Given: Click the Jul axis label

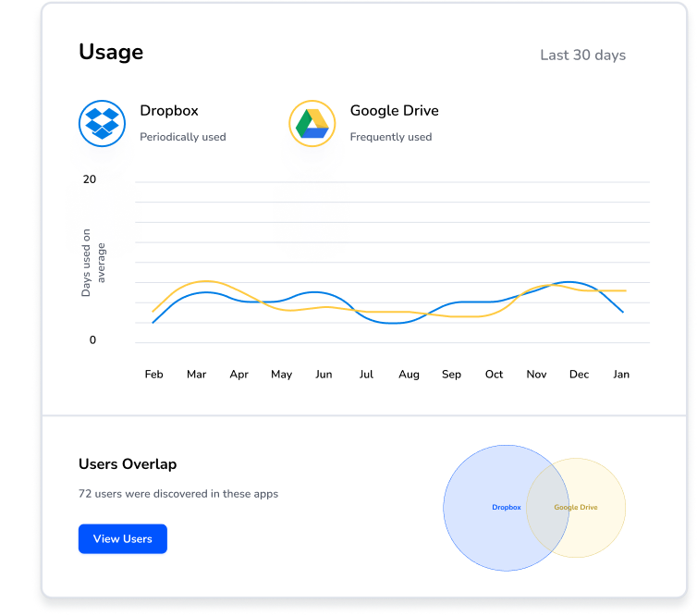Looking at the screenshot, I should coord(366,375).
